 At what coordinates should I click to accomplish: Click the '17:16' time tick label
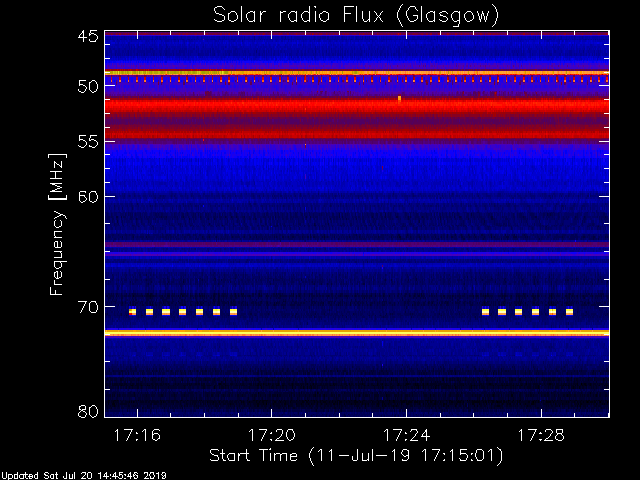click(x=137, y=436)
